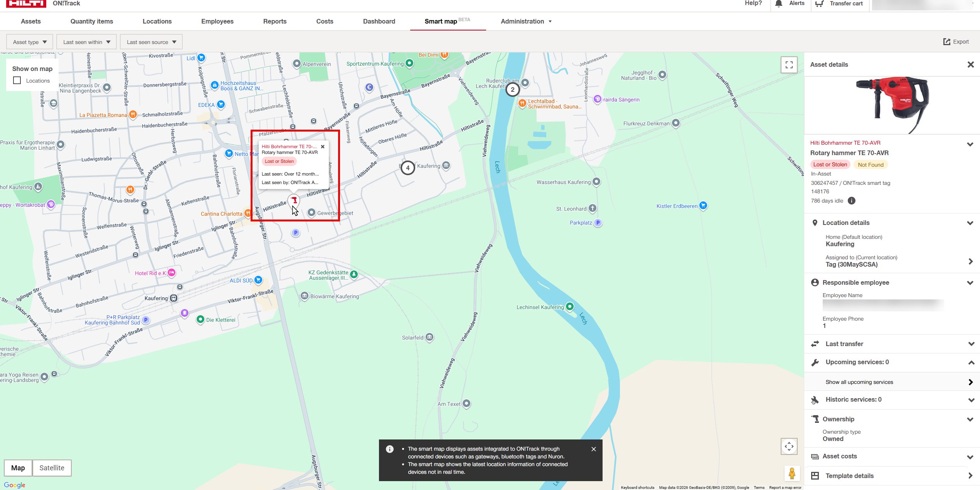Click the ALDI SÜD map pin

coord(258,280)
